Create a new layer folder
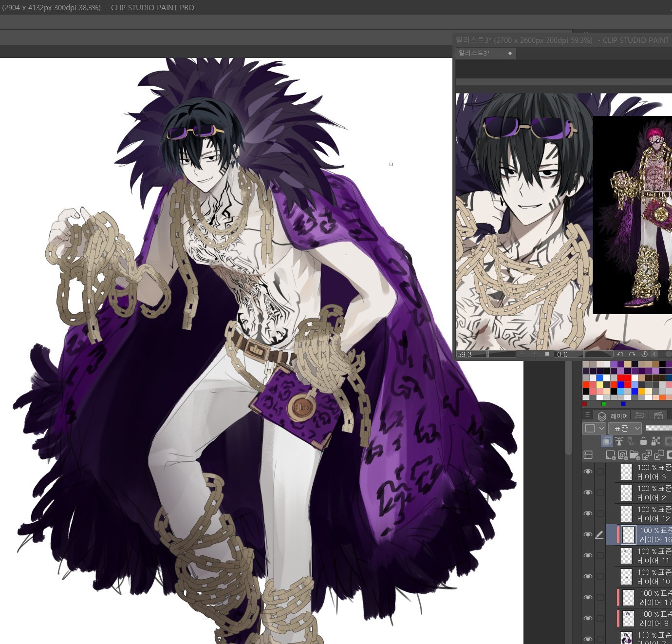Viewport: 672px width, 644px height. click(x=635, y=455)
